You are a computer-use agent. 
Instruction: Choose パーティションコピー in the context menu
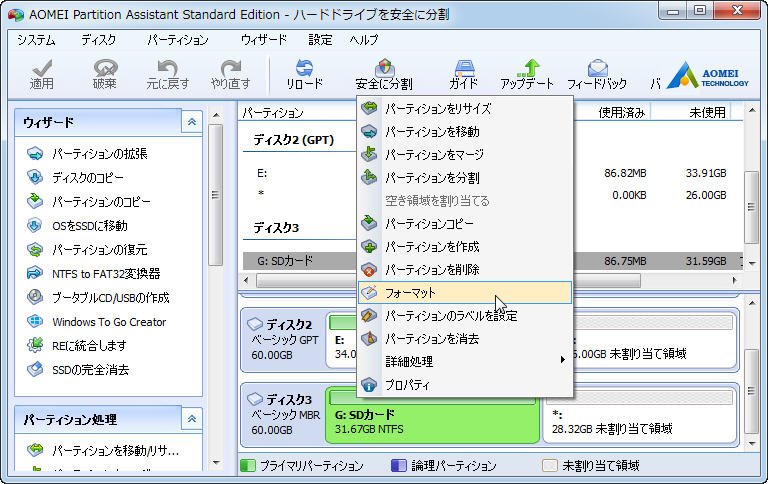tap(465, 223)
